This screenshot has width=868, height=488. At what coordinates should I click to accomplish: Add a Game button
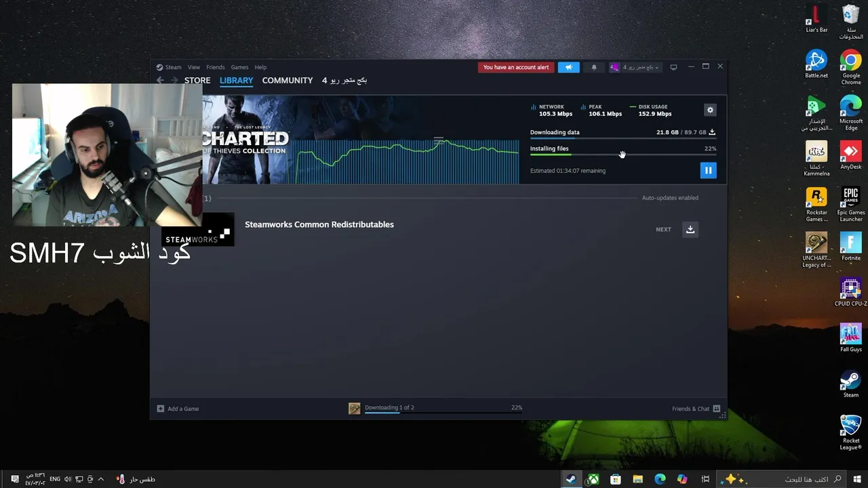tap(178, 409)
